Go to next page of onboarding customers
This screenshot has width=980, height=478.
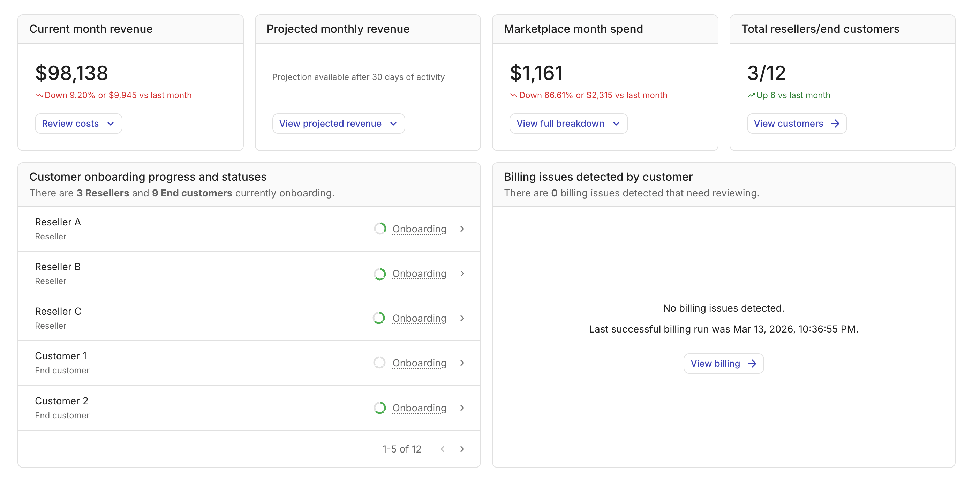(x=462, y=449)
